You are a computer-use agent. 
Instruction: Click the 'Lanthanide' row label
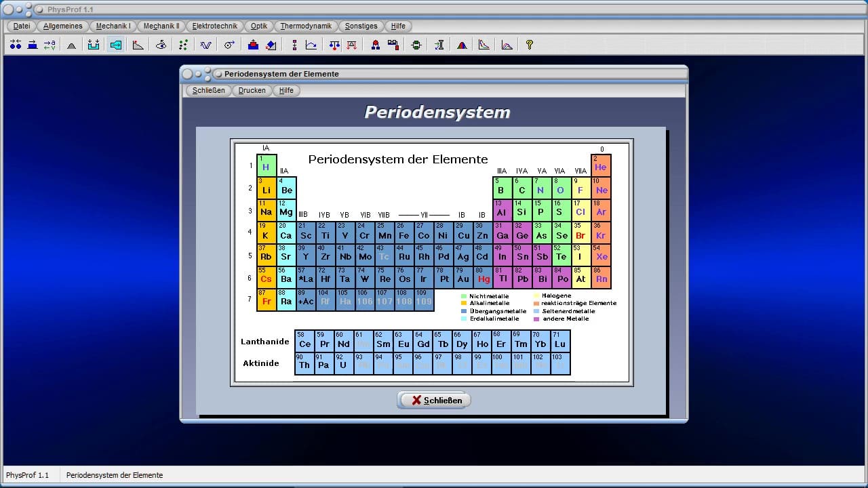(x=265, y=342)
